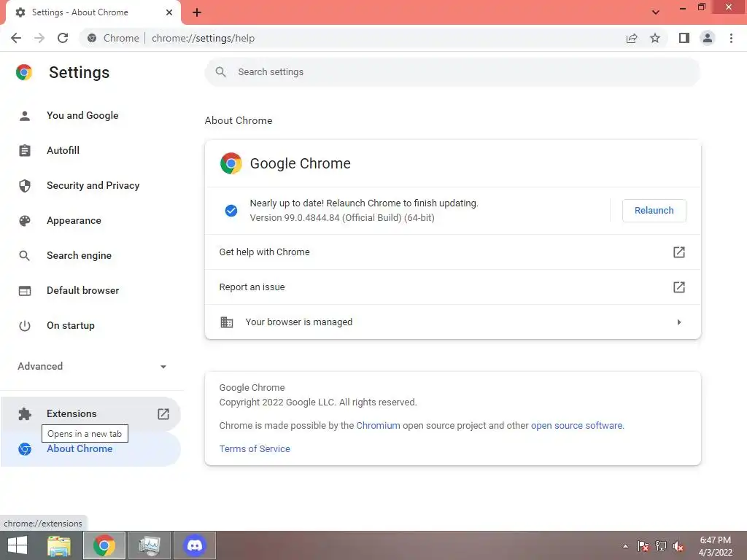Open the taskbar clock showing 6:47 PM
747x560 pixels.
(715, 546)
